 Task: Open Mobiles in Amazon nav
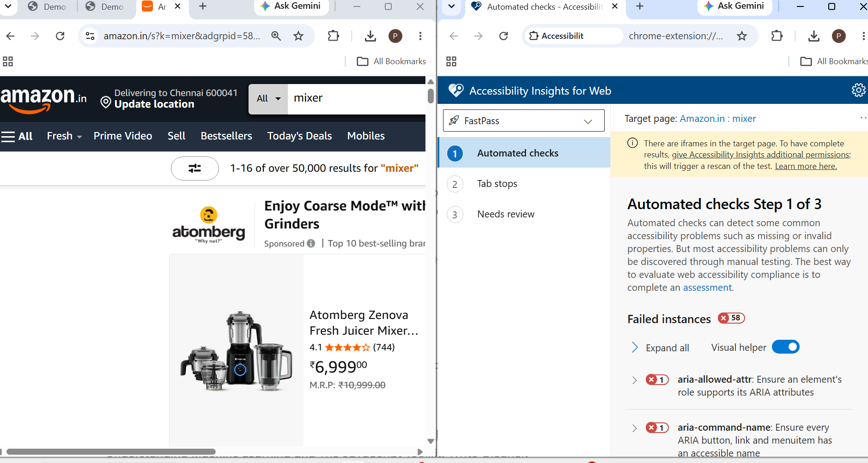(x=366, y=136)
